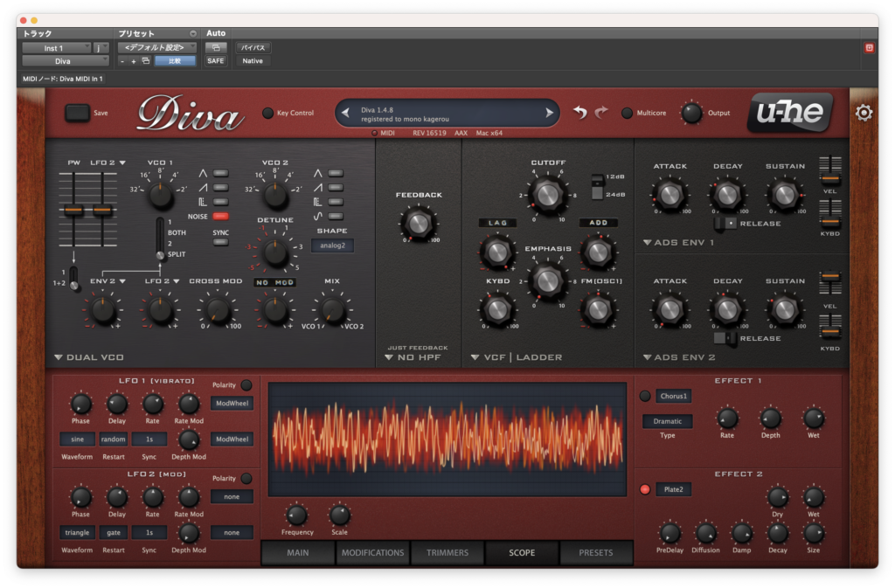This screenshot has height=588, width=895.
Task: Select VCO 1 sawtooth waveform switch
Action: tap(221, 188)
